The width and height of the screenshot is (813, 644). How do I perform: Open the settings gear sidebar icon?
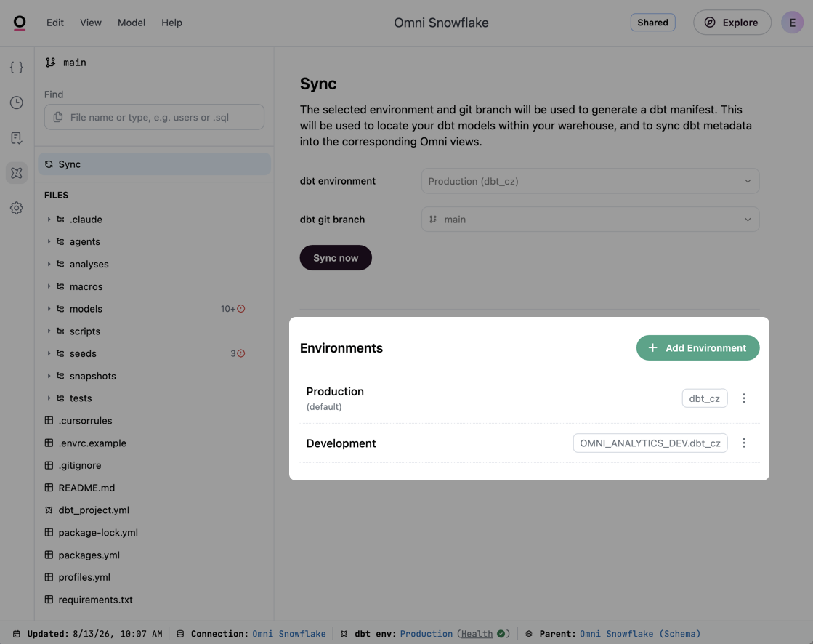[17, 208]
